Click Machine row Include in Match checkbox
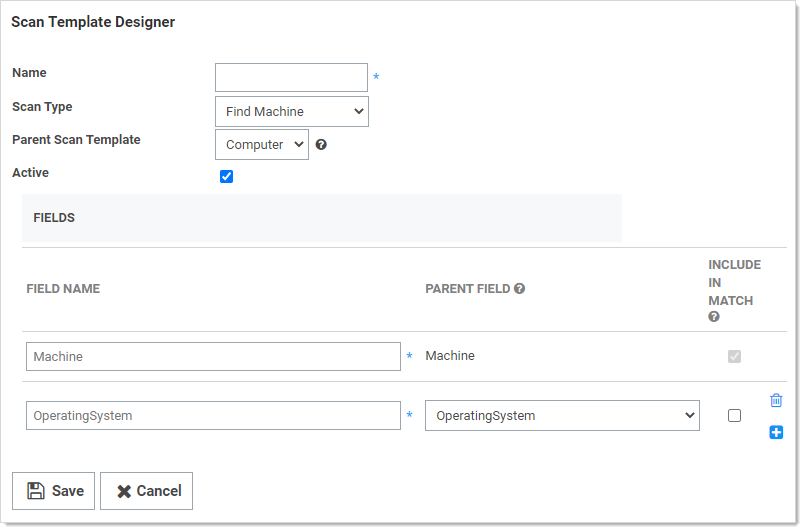 [735, 356]
